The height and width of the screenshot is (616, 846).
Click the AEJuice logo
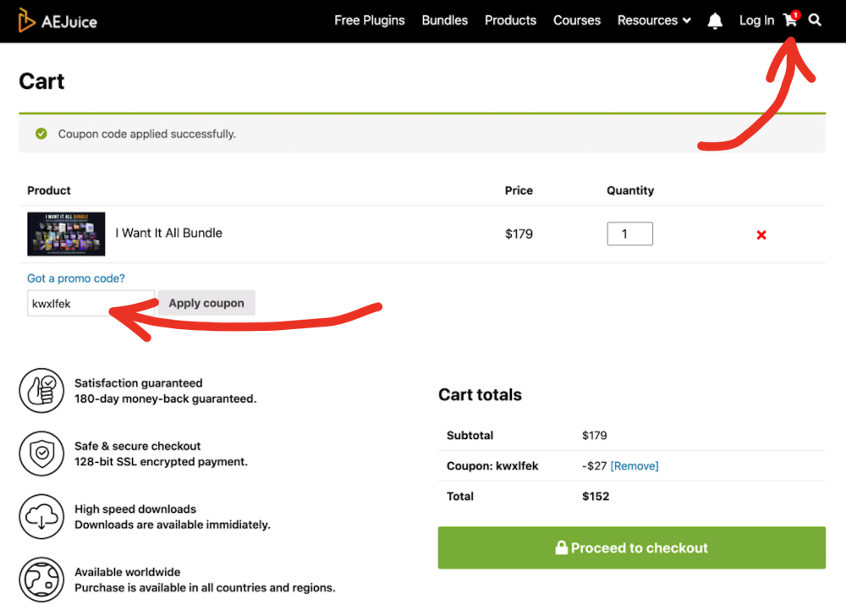point(58,20)
